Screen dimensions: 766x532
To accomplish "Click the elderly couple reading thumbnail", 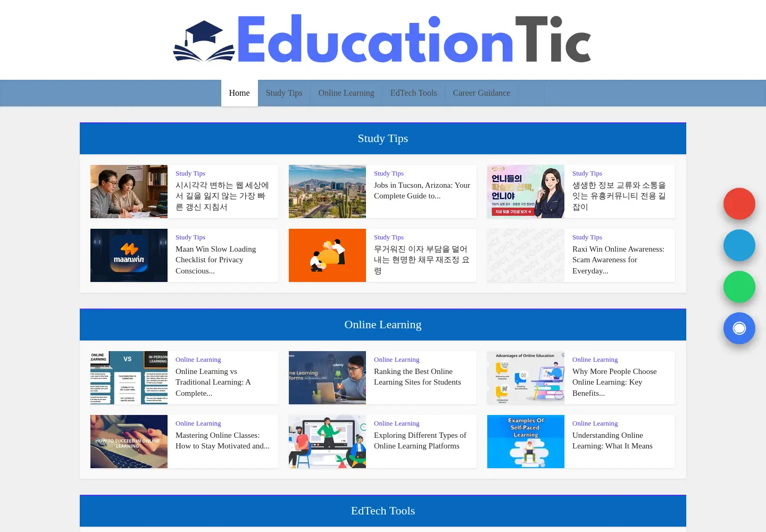I will coord(129,192).
